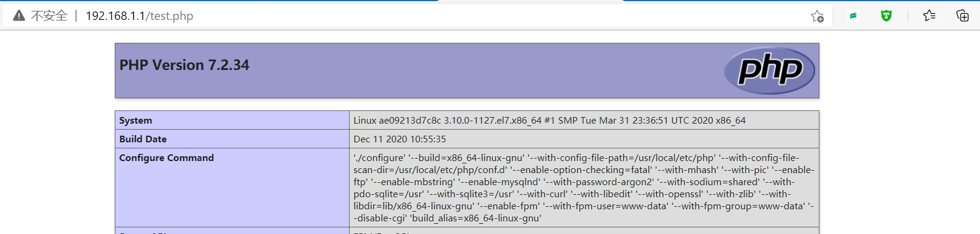Focus the address bar URL 192.168.1.1/test.php
The image size is (980, 234).
click(139, 16)
